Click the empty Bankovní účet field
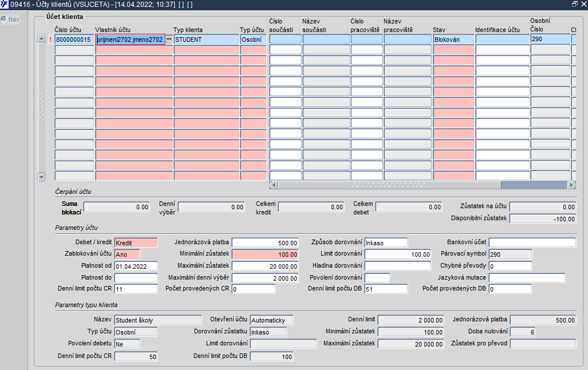The width and height of the screenshot is (588, 370). 532,242
